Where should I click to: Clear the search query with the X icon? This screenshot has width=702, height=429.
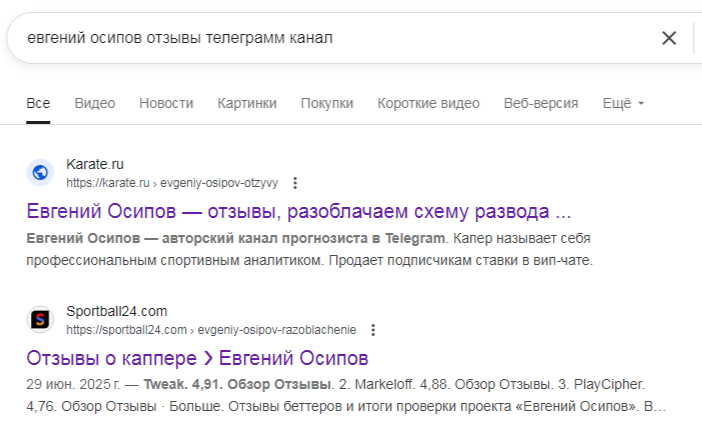[x=669, y=38]
